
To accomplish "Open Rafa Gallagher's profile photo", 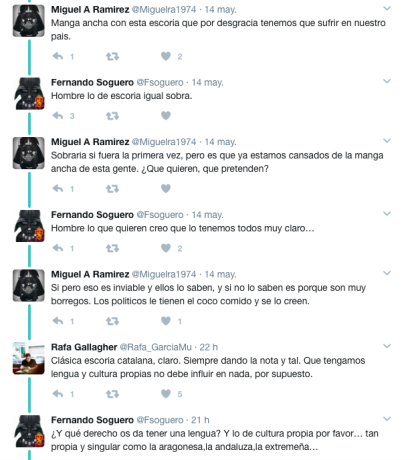I will click(x=29, y=358).
